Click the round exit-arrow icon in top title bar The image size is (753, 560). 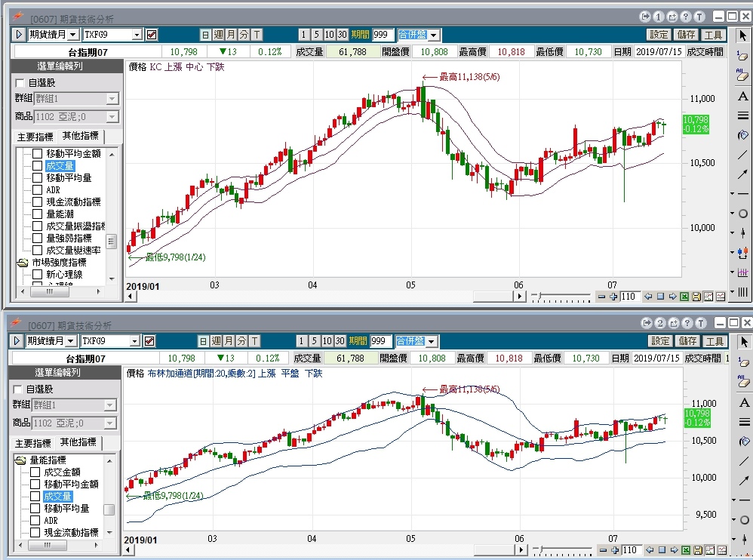(x=645, y=17)
